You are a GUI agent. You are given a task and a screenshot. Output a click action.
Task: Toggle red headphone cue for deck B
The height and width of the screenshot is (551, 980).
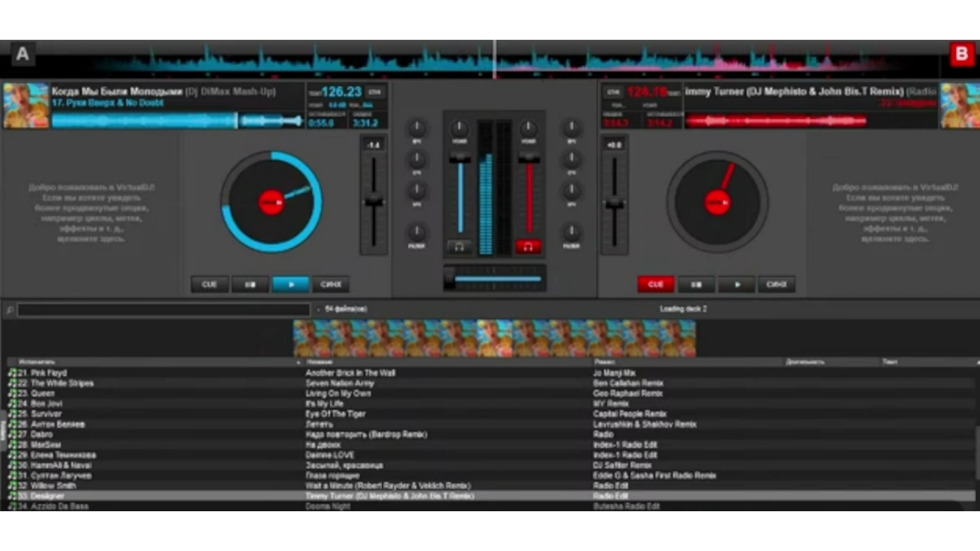click(x=528, y=247)
